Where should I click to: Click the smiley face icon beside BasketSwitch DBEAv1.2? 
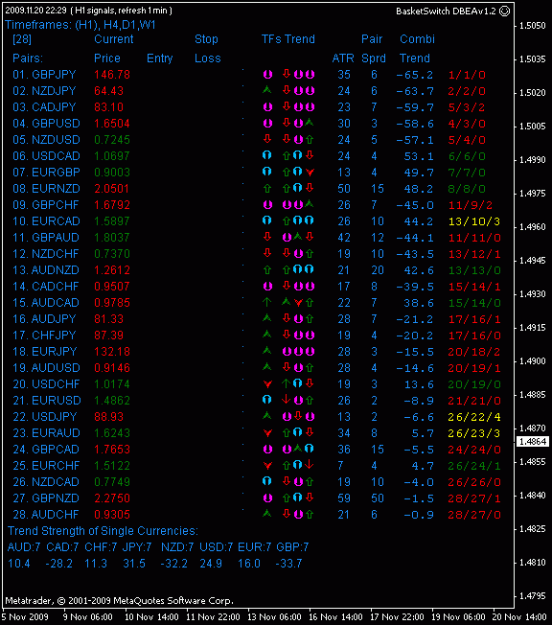[x=505, y=11]
